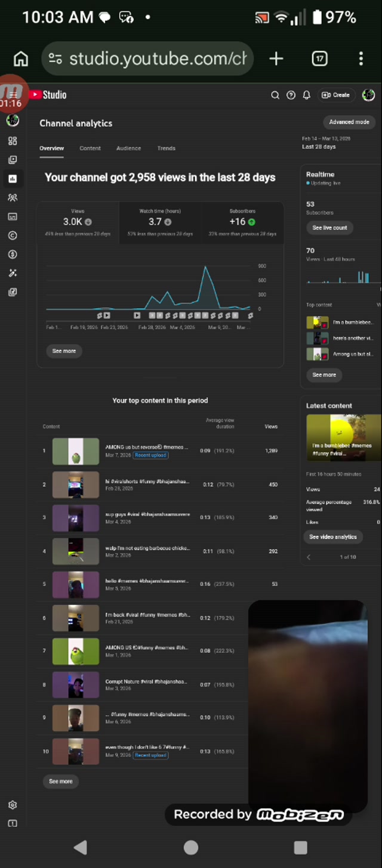Screen dimensions: 382x868
Task: Open the browser three-dot menu
Action: [361, 58]
